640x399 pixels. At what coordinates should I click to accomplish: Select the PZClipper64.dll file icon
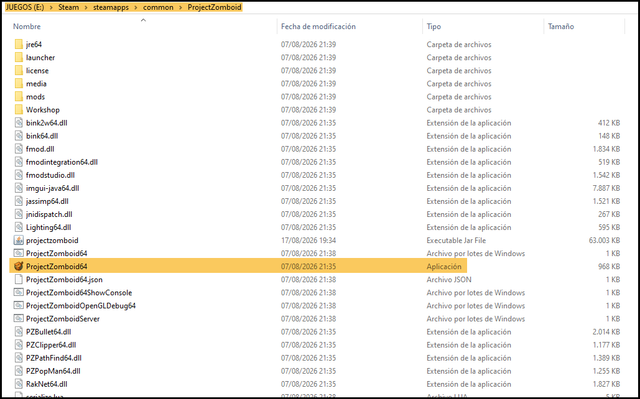pyautogui.click(x=19, y=344)
